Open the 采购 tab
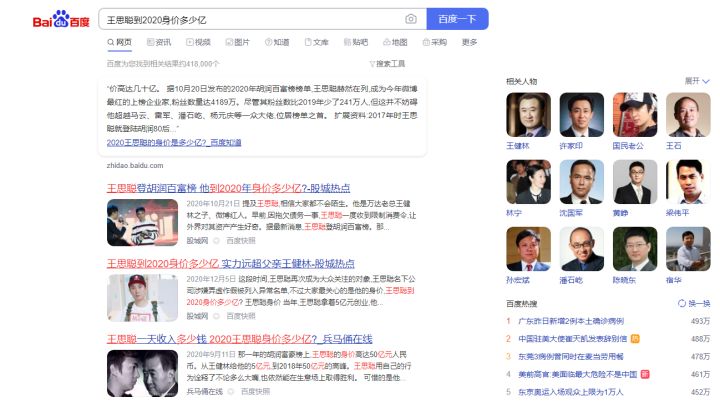The image size is (720, 402). click(434, 42)
